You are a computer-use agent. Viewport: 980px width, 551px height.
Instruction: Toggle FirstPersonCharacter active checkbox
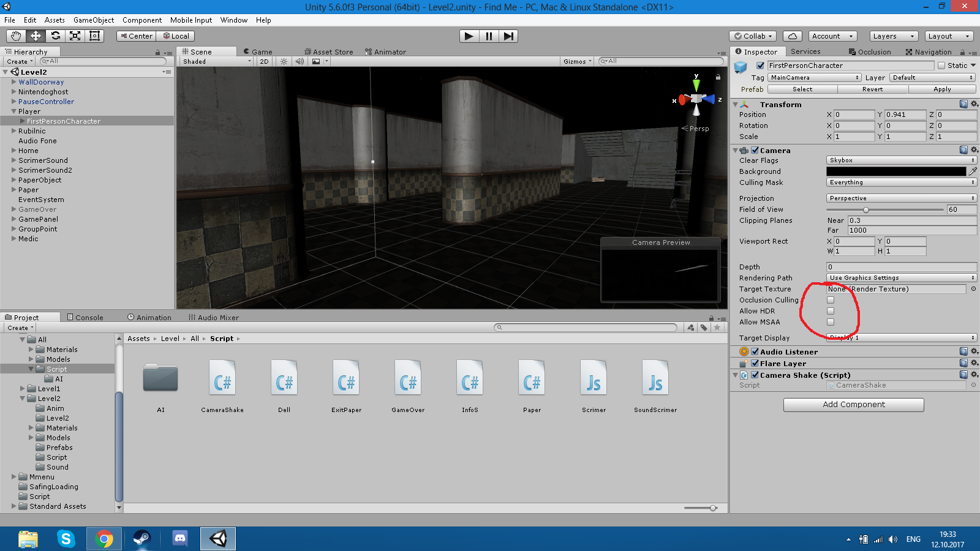[760, 66]
